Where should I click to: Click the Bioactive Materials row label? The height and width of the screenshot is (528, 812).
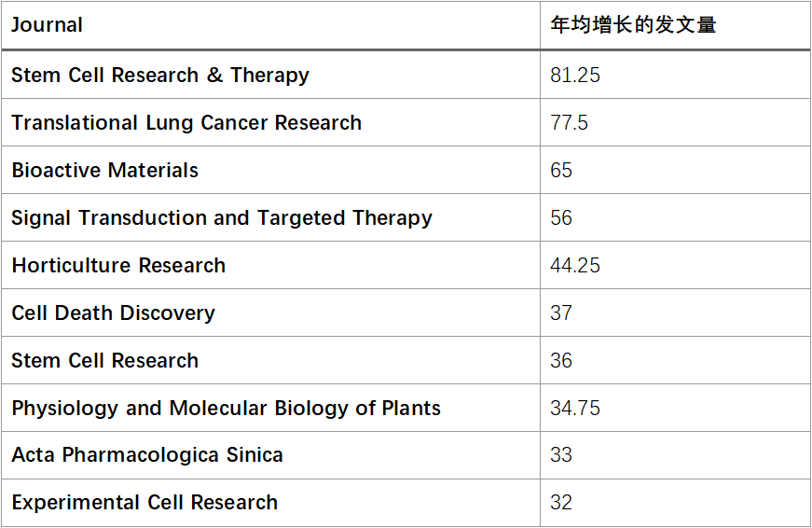[x=105, y=170]
